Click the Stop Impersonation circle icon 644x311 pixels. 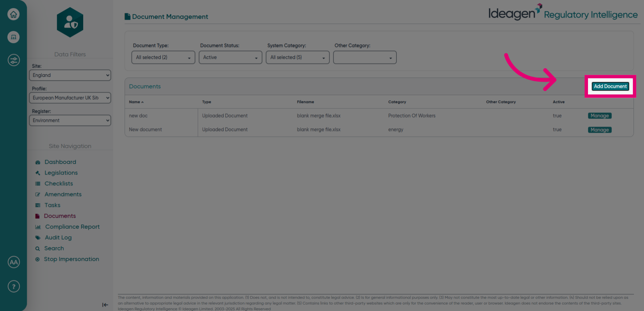37,259
